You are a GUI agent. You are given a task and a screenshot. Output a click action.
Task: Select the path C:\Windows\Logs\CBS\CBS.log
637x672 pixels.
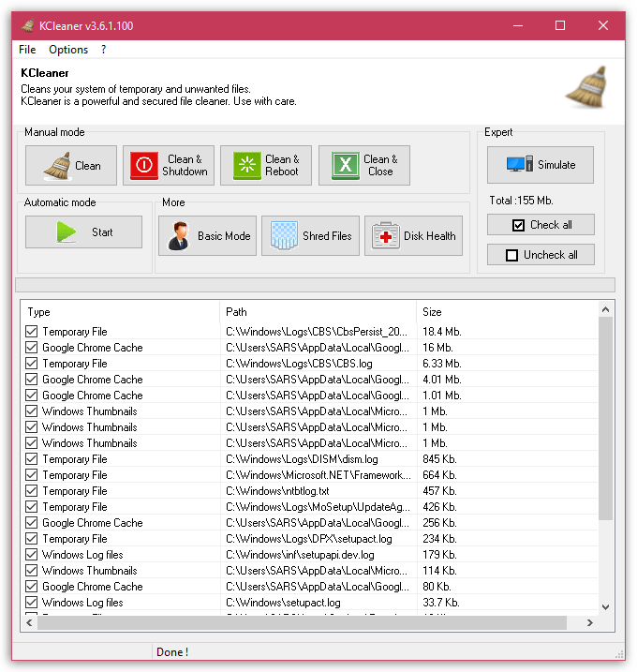[x=299, y=364]
